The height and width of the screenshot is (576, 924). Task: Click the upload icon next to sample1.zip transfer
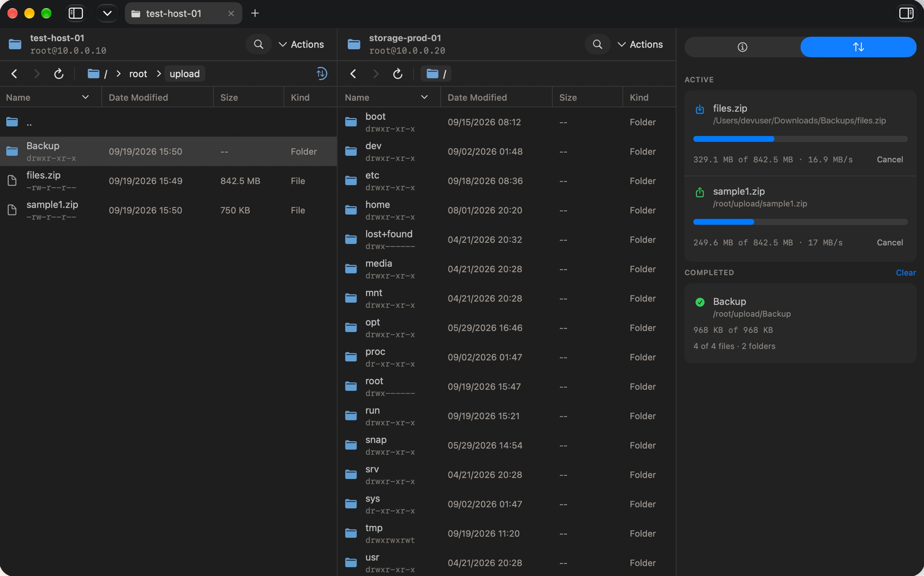pos(700,192)
